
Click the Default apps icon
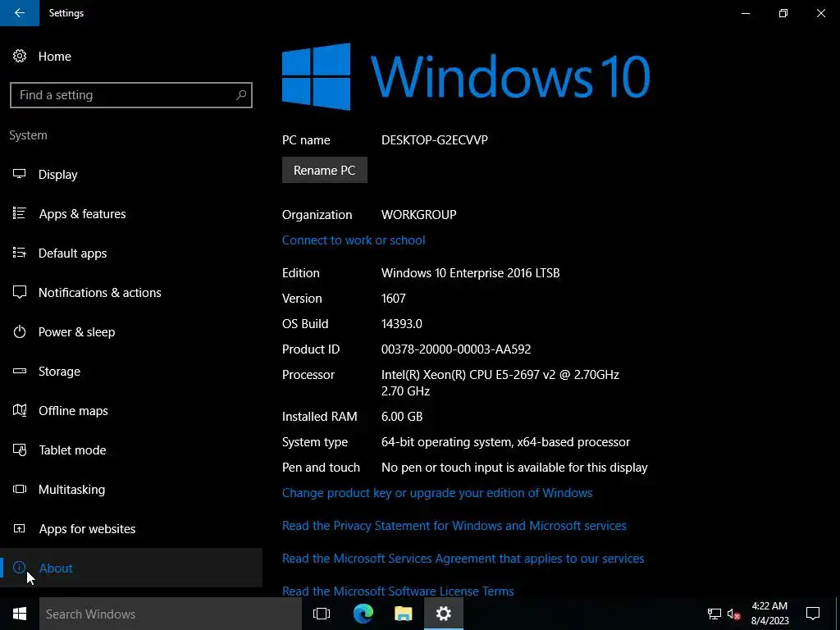(20, 253)
